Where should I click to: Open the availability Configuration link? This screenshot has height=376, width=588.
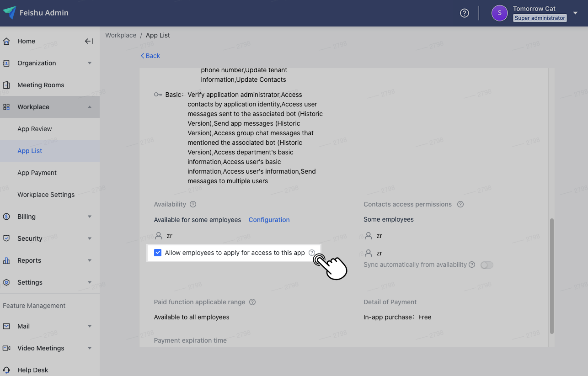tap(269, 220)
